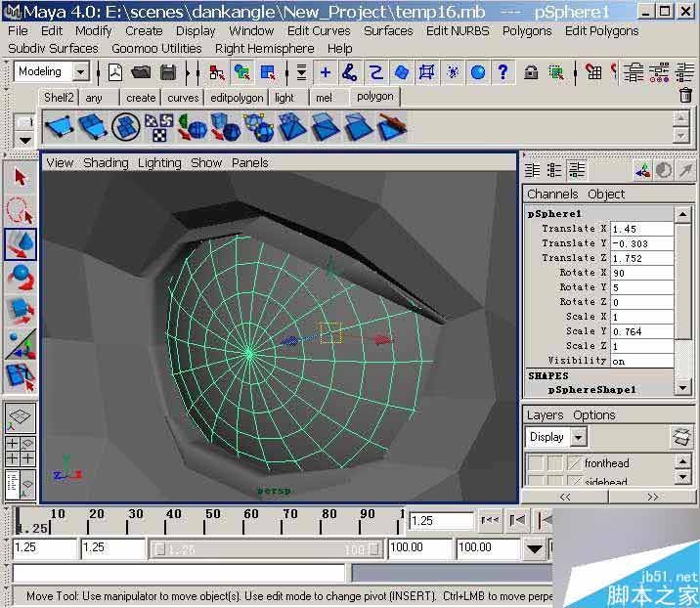Click the playback range slider bar
Image resolution: width=700 pixels, height=608 pixels.
coord(265,549)
